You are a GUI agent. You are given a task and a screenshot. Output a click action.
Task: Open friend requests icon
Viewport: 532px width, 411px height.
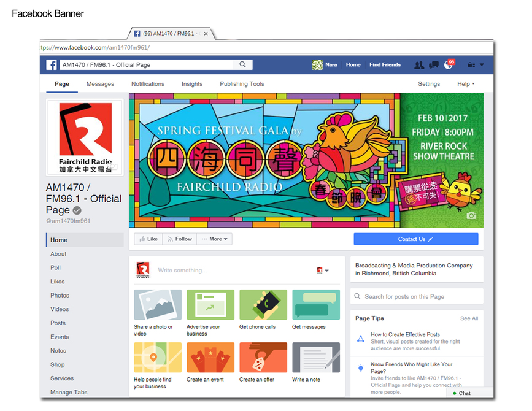[x=419, y=65]
